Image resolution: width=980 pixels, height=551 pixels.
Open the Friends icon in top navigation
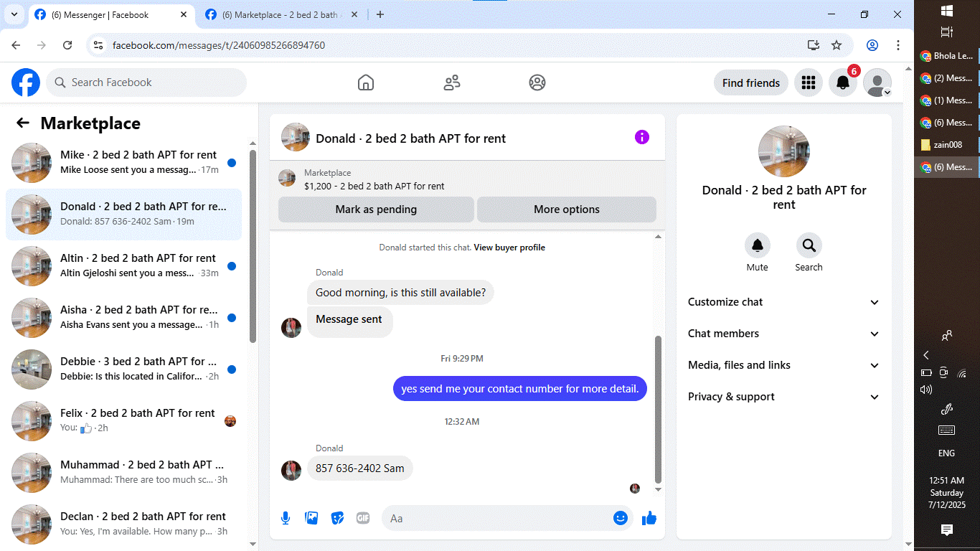[x=452, y=83]
